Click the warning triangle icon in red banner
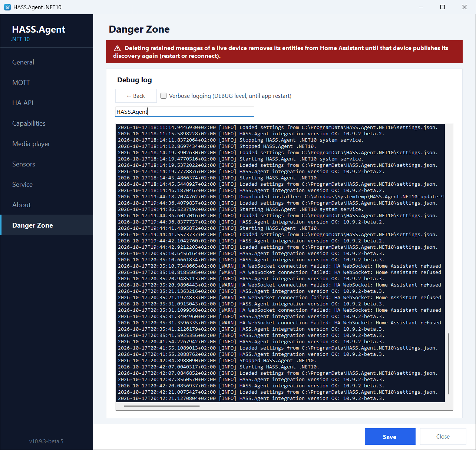Viewport: 476px width, 450px height. pos(117,48)
